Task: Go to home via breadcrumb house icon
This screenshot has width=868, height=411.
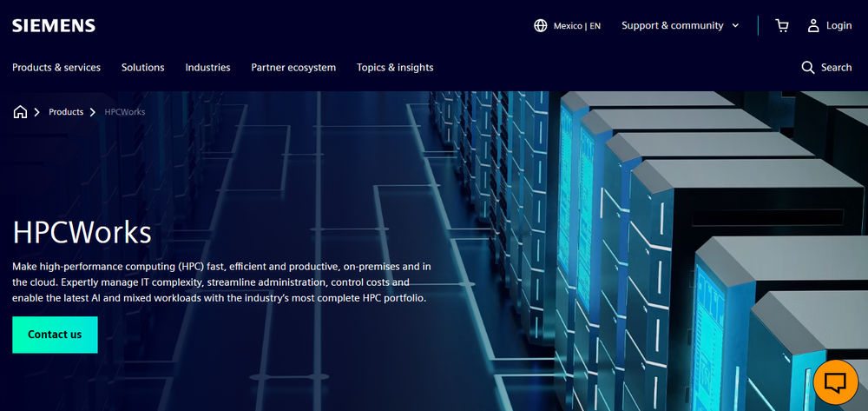Action: pyautogui.click(x=20, y=112)
